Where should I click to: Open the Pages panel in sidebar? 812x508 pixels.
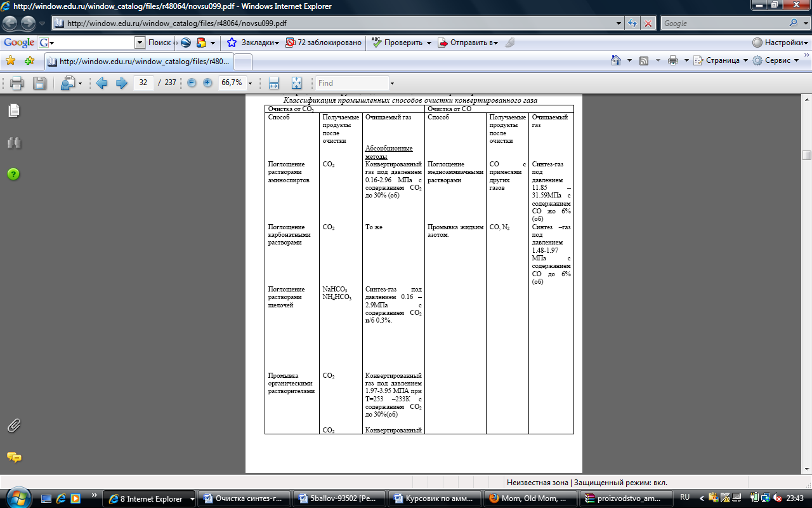point(14,111)
